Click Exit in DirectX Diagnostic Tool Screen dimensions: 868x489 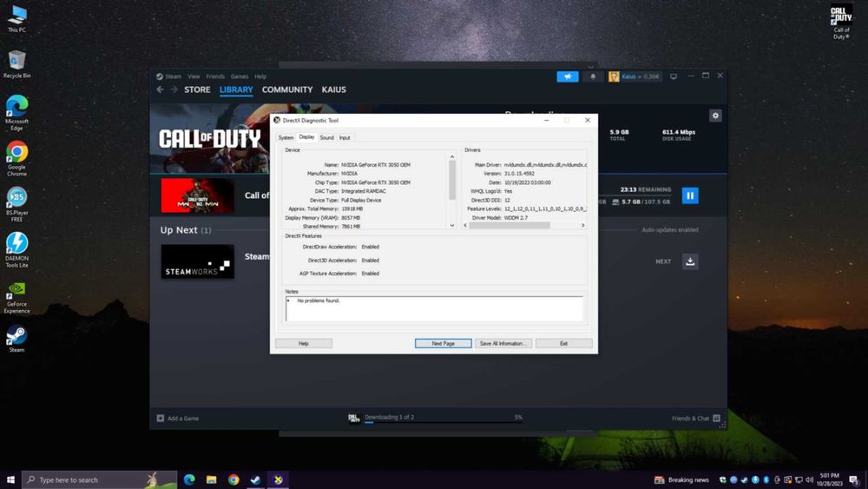click(563, 343)
